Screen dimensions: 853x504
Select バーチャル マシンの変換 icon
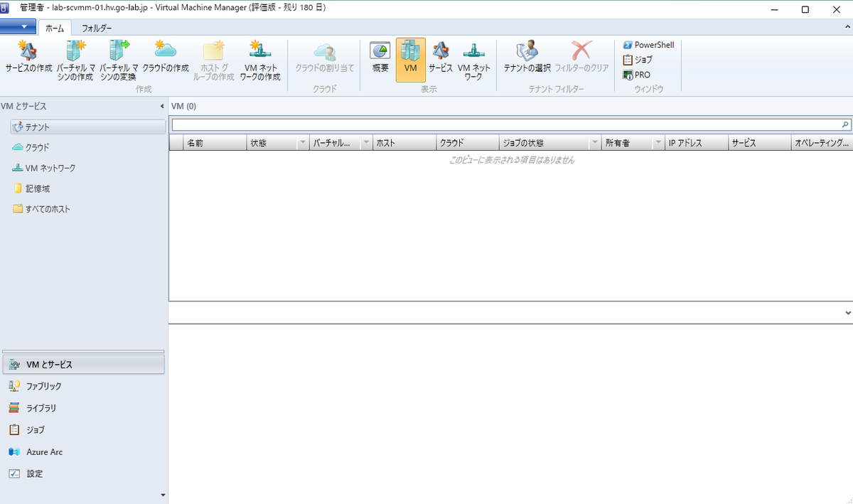click(119, 60)
